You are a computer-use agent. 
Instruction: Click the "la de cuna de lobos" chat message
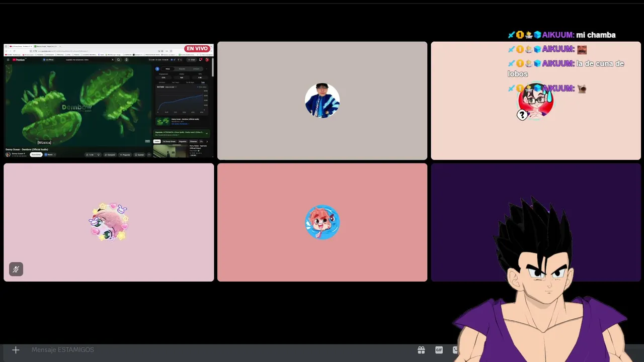point(566,69)
